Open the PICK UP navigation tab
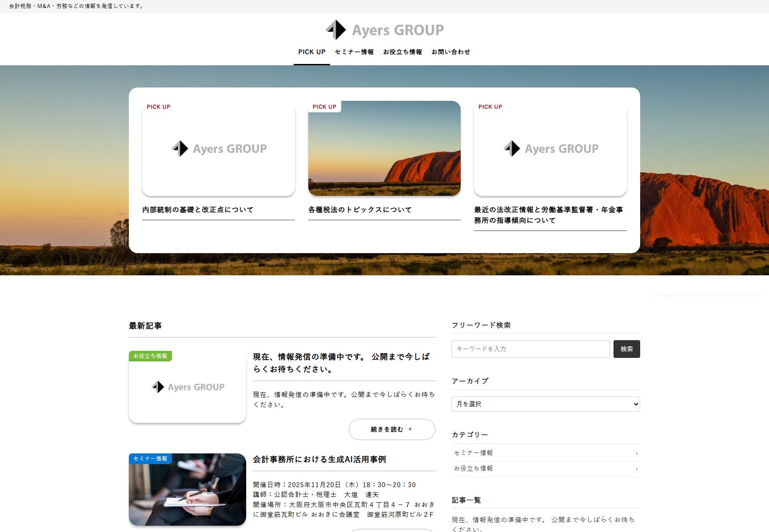 point(311,52)
